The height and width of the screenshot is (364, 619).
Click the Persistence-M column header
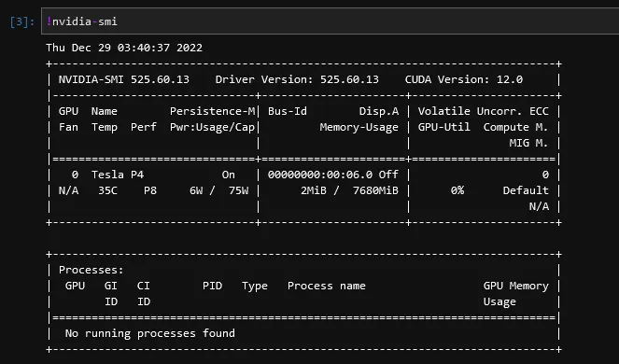point(212,111)
